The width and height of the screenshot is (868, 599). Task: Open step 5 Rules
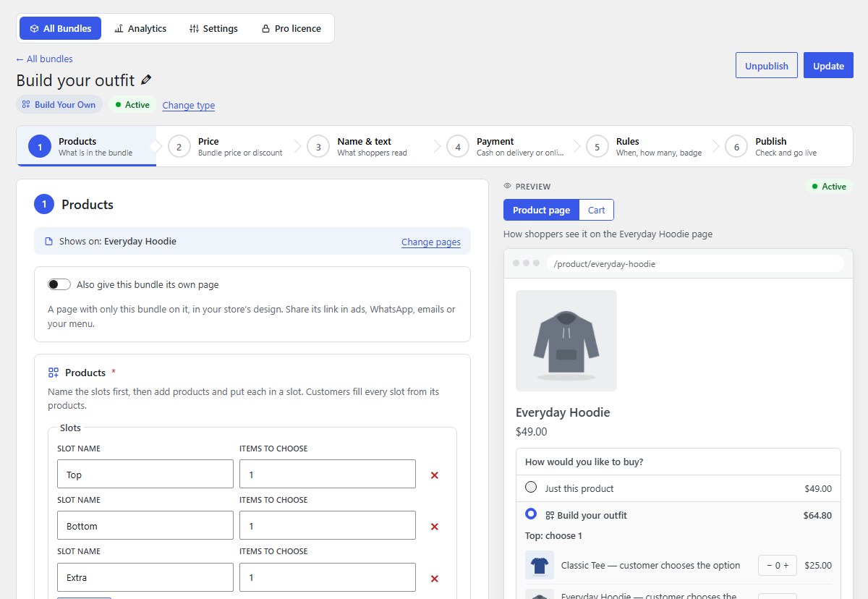[x=644, y=146]
